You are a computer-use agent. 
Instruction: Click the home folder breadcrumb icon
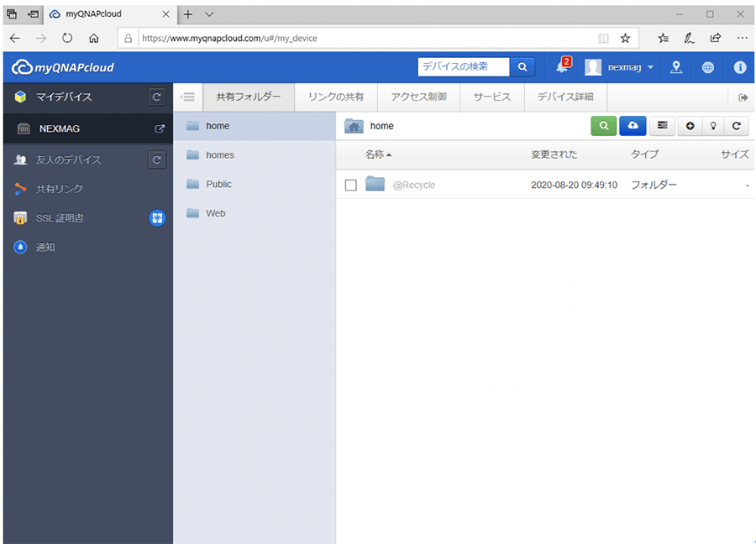pos(354,126)
